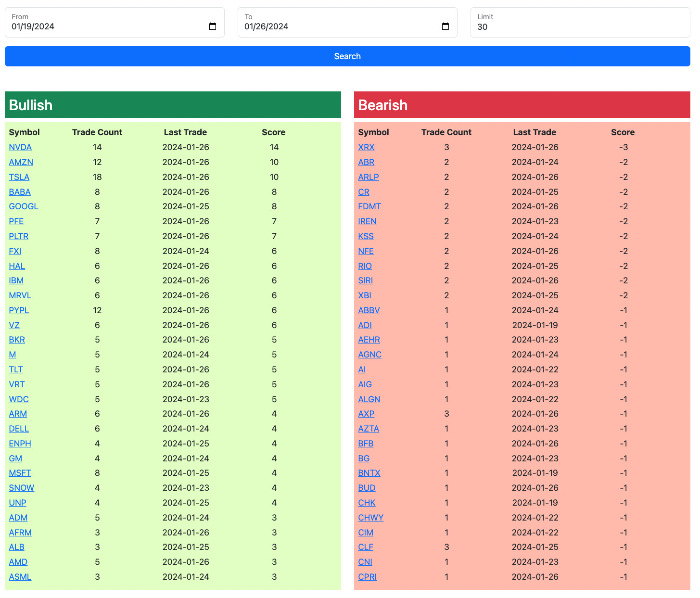Open the AXP symbol link

[367, 414]
